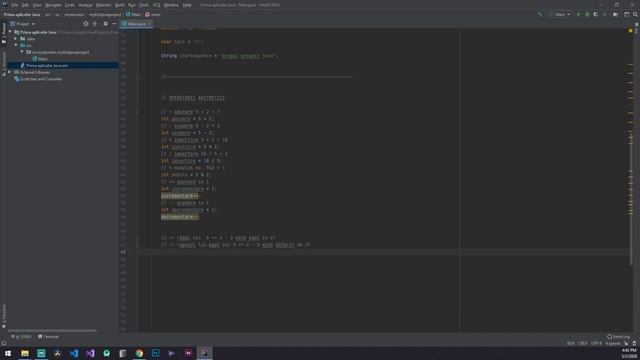Expand the src folder arrow

[x=16, y=45]
